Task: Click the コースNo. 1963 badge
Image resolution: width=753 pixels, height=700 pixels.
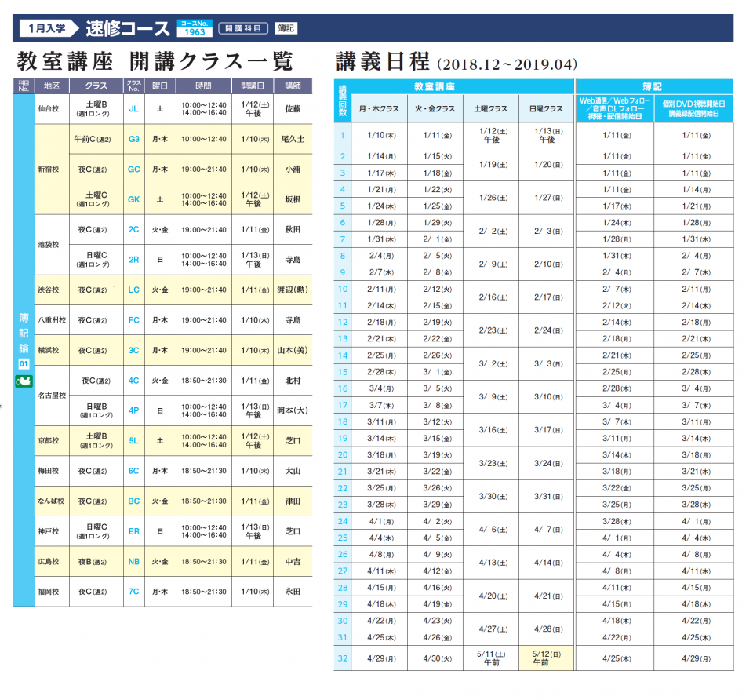Action: 195,28
